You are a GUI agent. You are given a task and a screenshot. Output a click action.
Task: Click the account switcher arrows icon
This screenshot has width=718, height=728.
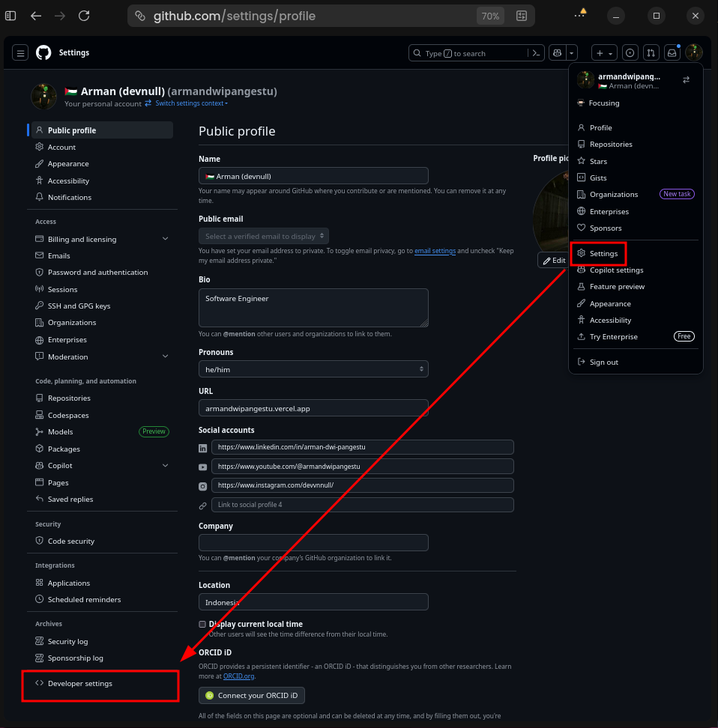[686, 79]
